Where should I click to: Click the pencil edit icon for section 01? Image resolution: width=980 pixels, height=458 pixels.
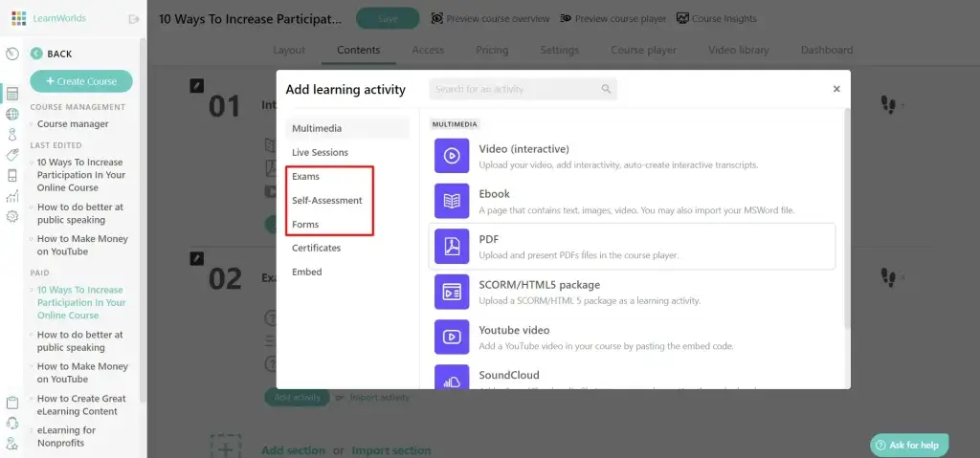(197, 86)
